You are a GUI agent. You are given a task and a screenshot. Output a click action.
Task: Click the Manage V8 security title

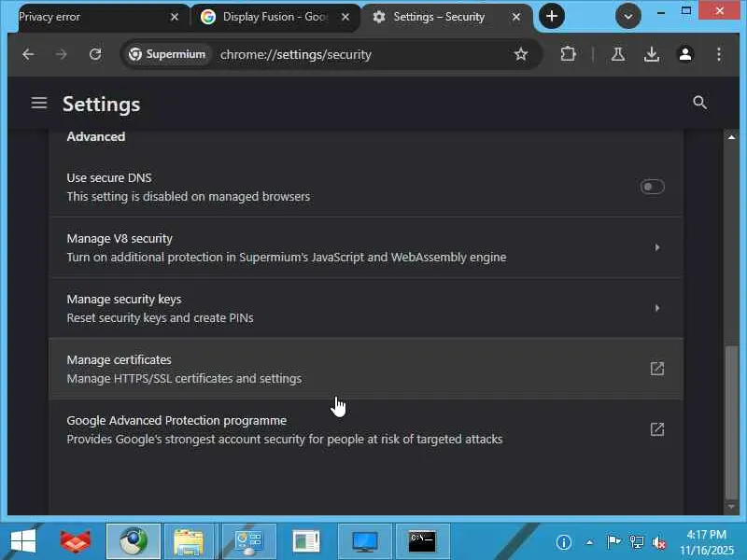click(x=120, y=239)
